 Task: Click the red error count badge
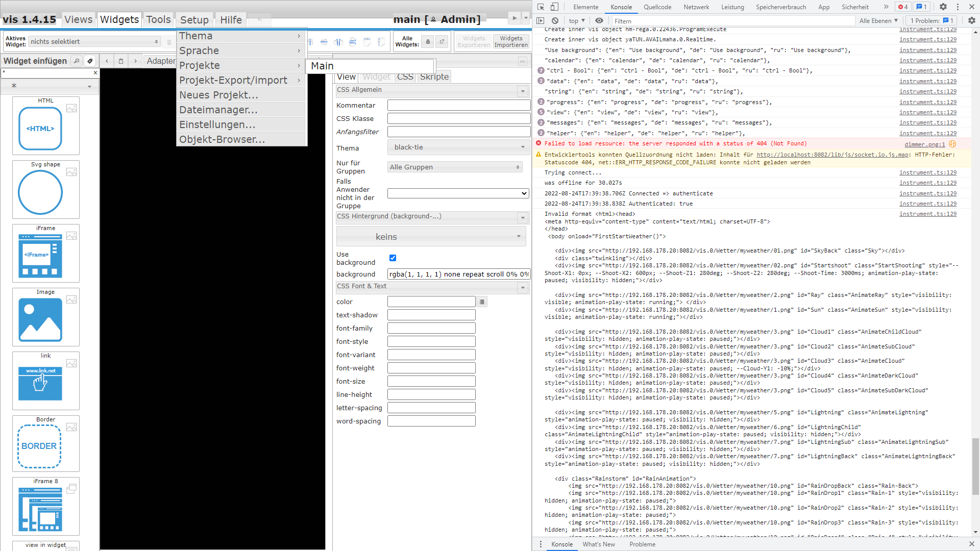click(x=903, y=7)
